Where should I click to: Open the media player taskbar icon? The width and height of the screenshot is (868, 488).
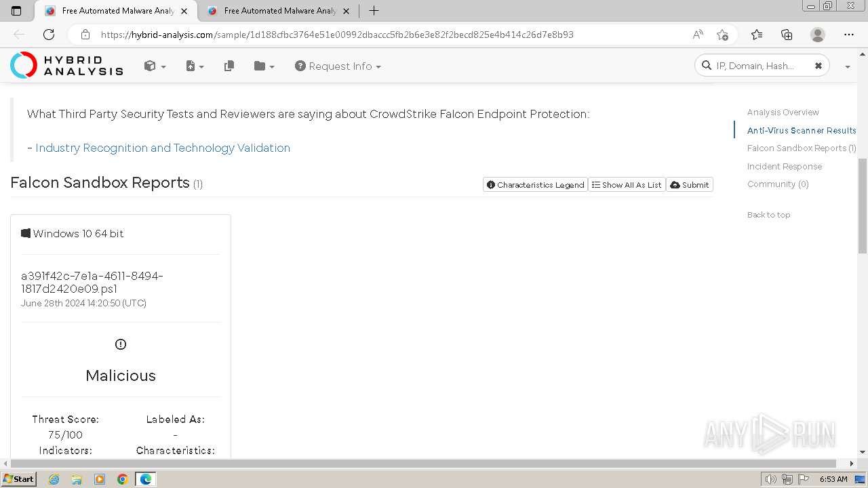100,479
